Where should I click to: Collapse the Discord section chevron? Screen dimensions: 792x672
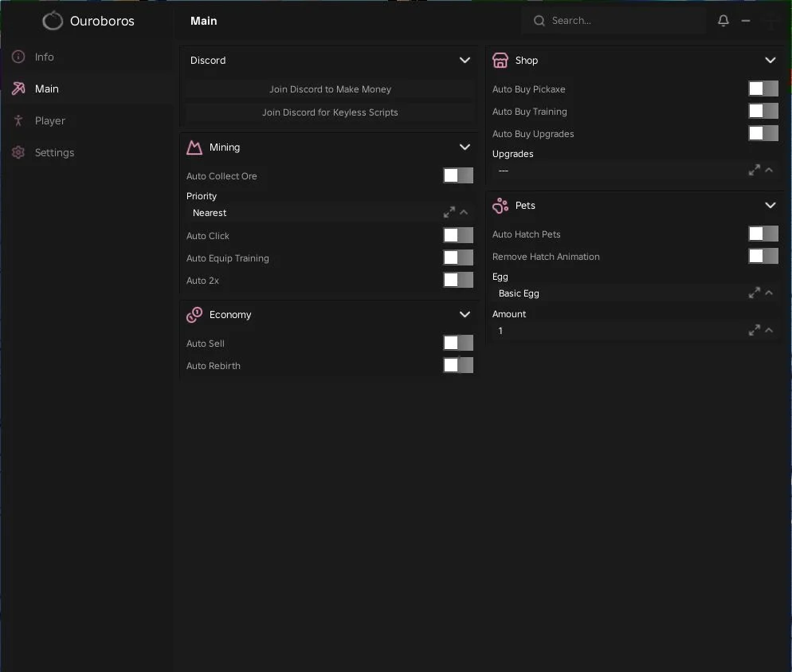(x=465, y=60)
